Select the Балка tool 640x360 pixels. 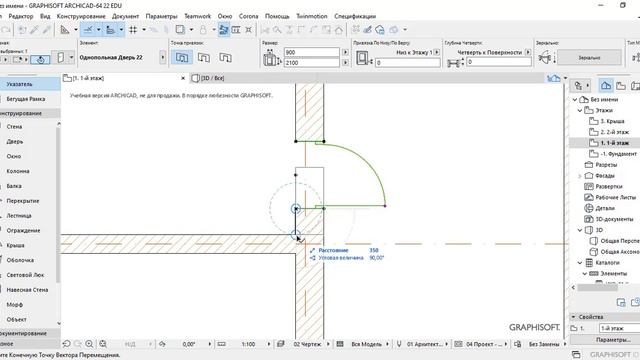coord(14,186)
